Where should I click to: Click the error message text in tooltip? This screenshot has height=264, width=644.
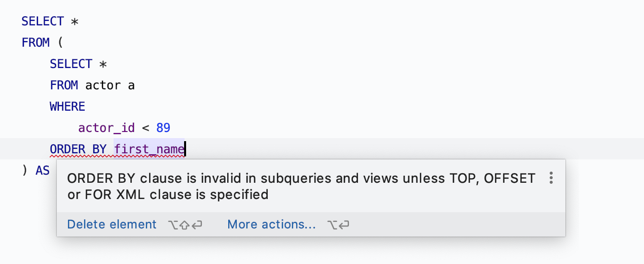[x=301, y=186]
